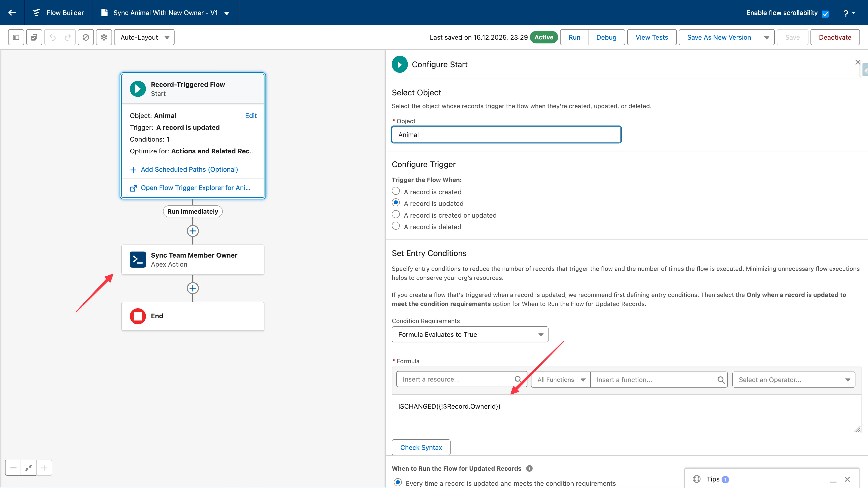The height and width of the screenshot is (488, 868).
Task: Add an element below Run Immediately
Action: (x=193, y=231)
